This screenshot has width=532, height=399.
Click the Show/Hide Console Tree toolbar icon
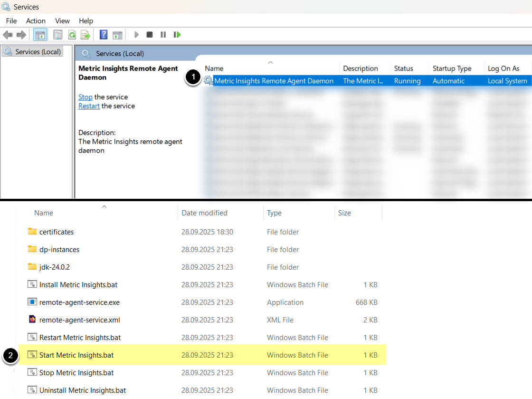(x=40, y=35)
